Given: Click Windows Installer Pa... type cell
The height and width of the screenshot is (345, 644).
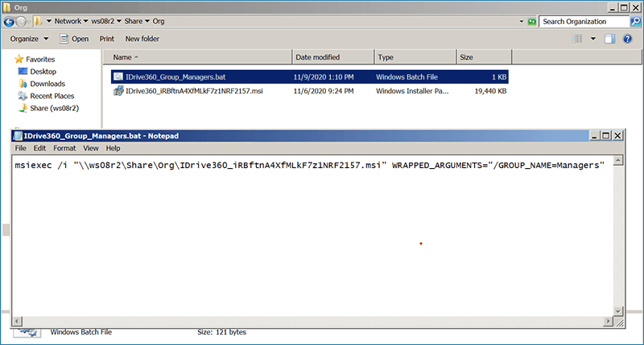Looking at the screenshot, I should point(412,91).
